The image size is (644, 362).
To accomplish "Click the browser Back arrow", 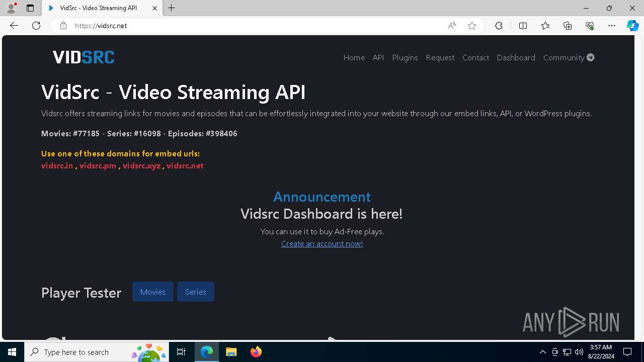I will coord(14,26).
